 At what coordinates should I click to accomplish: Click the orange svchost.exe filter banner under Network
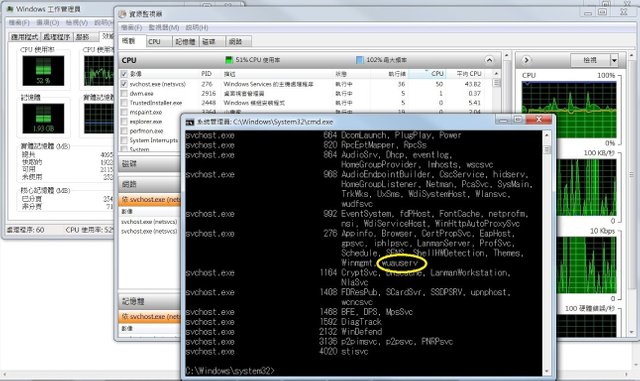[150, 200]
